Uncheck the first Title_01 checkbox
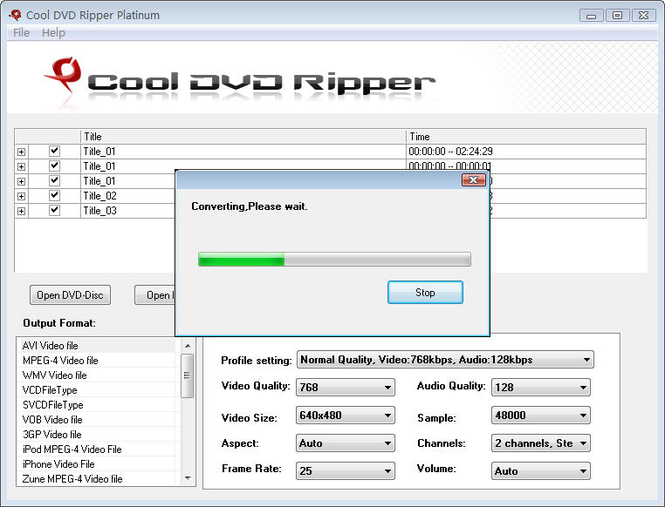 click(x=54, y=151)
